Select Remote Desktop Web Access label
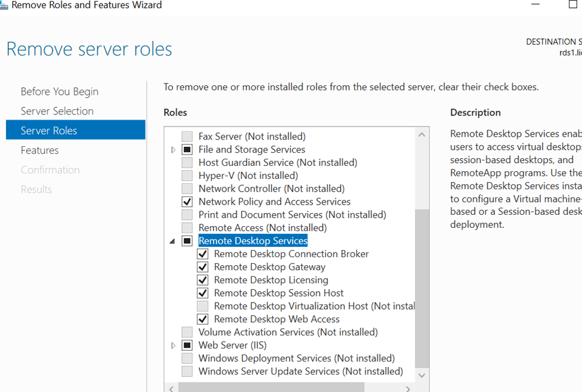 (277, 319)
